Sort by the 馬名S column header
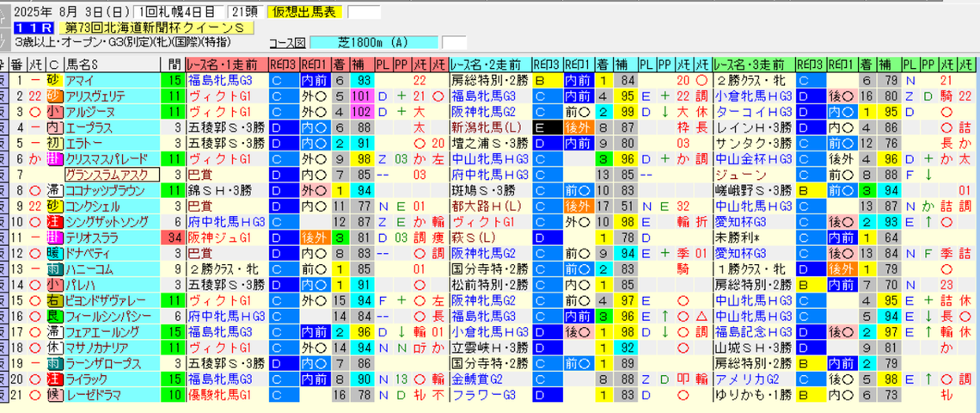This screenshot has width=980, height=413. click(x=111, y=64)
